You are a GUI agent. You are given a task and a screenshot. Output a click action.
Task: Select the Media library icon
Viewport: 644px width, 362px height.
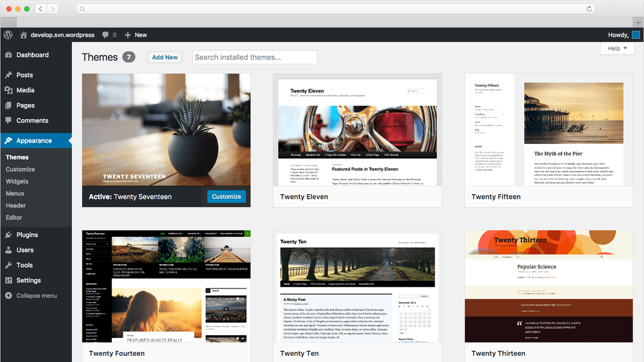point(9,90)
